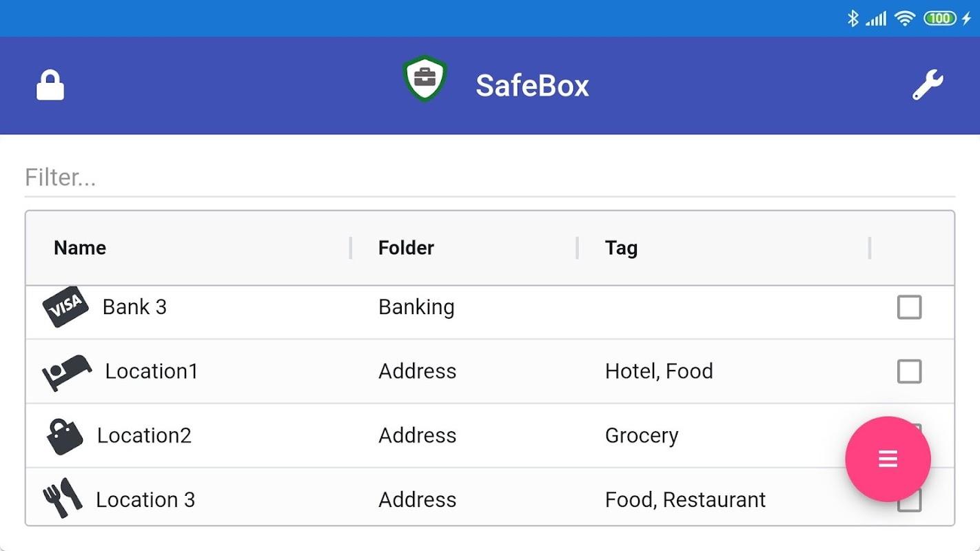Tap the Bluetooth status icon
Screen dimensions: 980x551
853,19
